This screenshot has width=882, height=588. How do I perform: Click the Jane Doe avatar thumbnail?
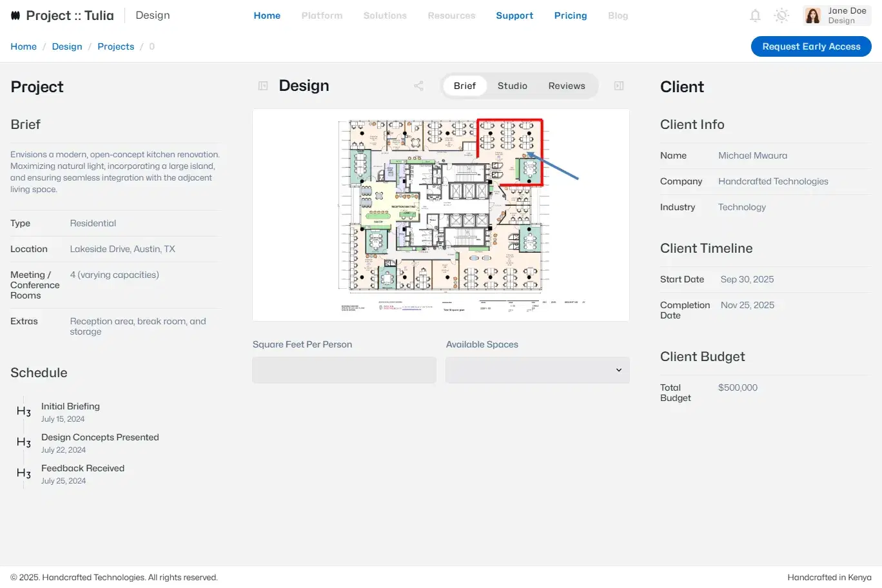pyautogui.click(x=810, y=15)
